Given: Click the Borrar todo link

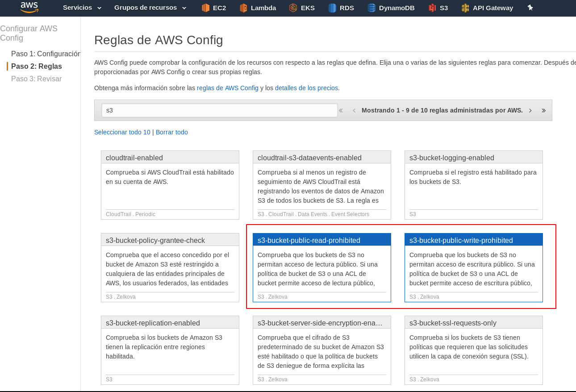Looking at the screenshot, I should 171,132.
